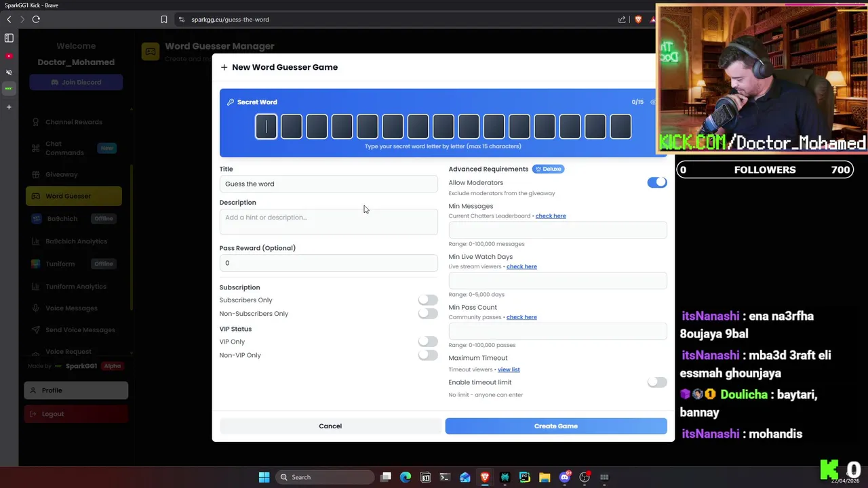Screen dimensions: 868x488
Task: Select the muted tab in vertical tab strip
Action: pyautogui.click(x=9, y=73)
